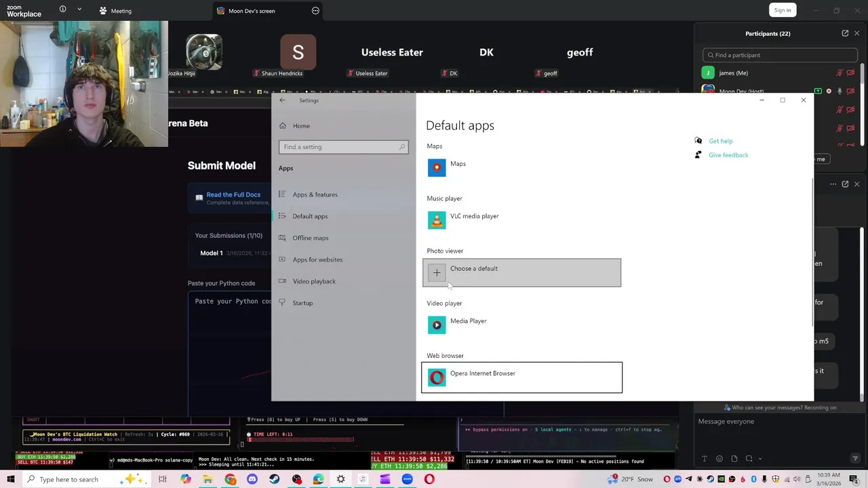Open Steam from the taskbar
The width and height of the screenshot is (868, 488).
(x=275, y=479)
